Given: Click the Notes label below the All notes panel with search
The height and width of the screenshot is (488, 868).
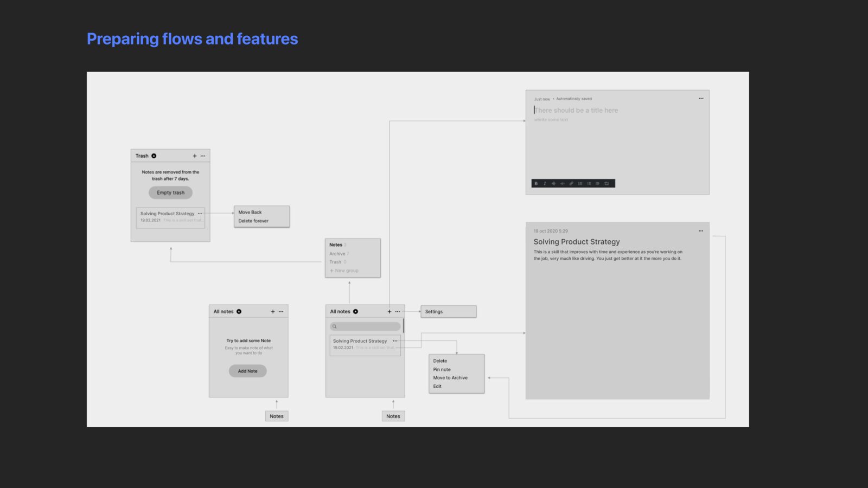Looking at the screenshot, I should [393, 416].
